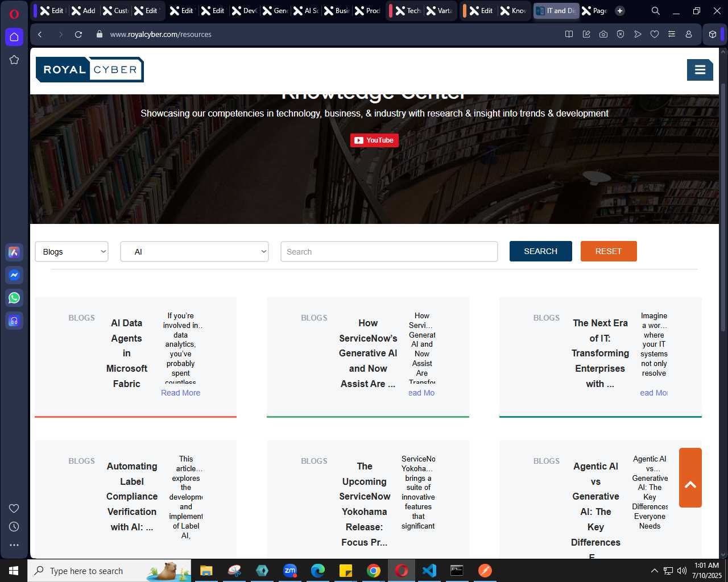Switch to the 'Busi' browser tab
728x582 pixels.
coord(337,11)
